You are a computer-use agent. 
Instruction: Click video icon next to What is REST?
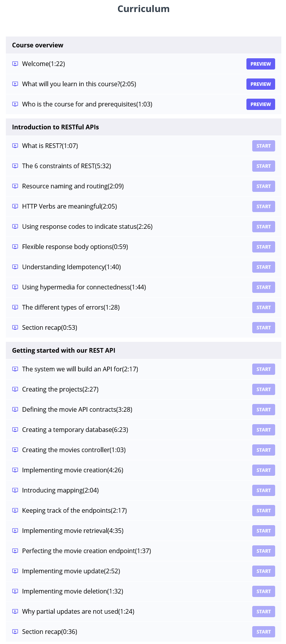point(15,146)
